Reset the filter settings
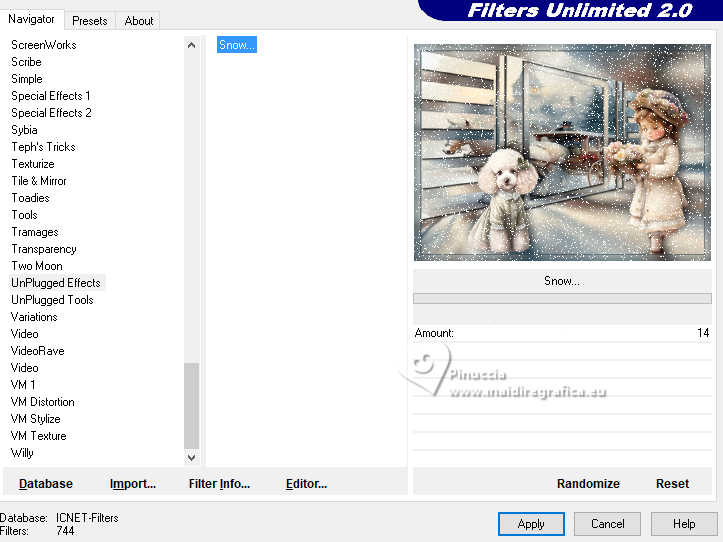The height and width of the screenshot is (542, 723). tap(672, 483)
